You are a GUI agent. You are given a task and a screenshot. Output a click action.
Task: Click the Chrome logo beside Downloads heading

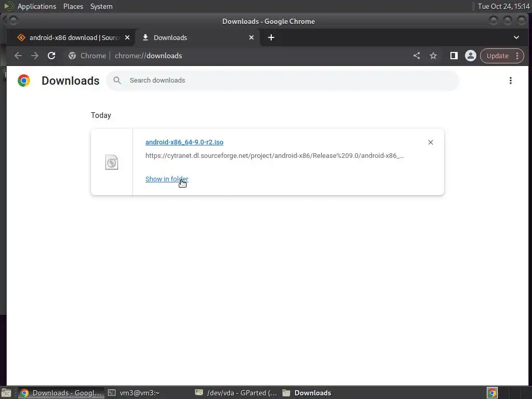24,81
